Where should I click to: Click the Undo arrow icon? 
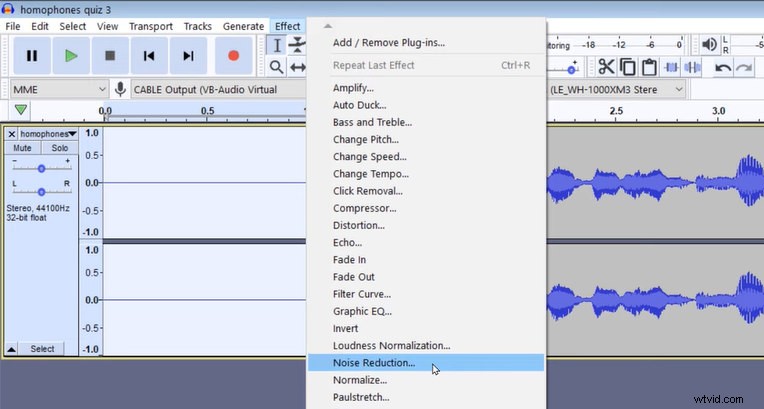722,67
